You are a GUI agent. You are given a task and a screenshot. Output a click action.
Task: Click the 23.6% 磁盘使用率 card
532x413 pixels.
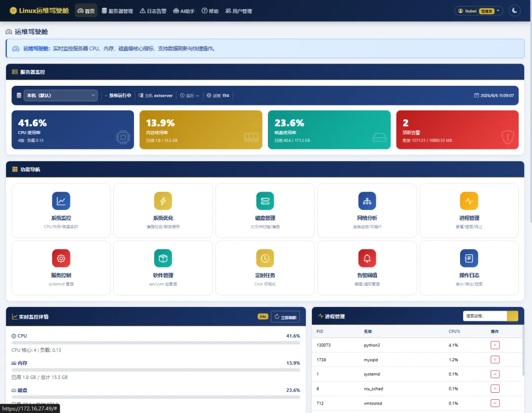point(329,130)
